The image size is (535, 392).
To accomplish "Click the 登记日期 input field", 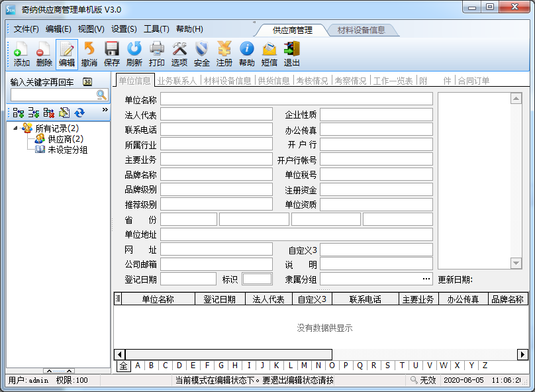I will 188,279.
